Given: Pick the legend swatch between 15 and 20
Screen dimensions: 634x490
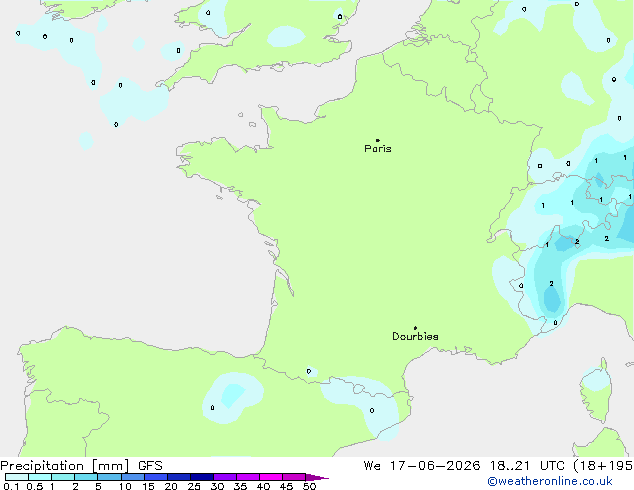Looking at the screenshot, I should (x=156, y=477).
